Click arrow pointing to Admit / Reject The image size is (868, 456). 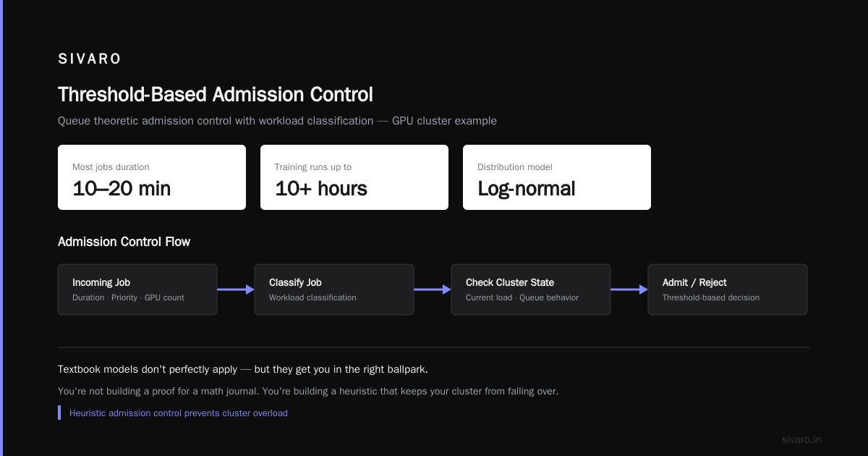pos(629,290)
